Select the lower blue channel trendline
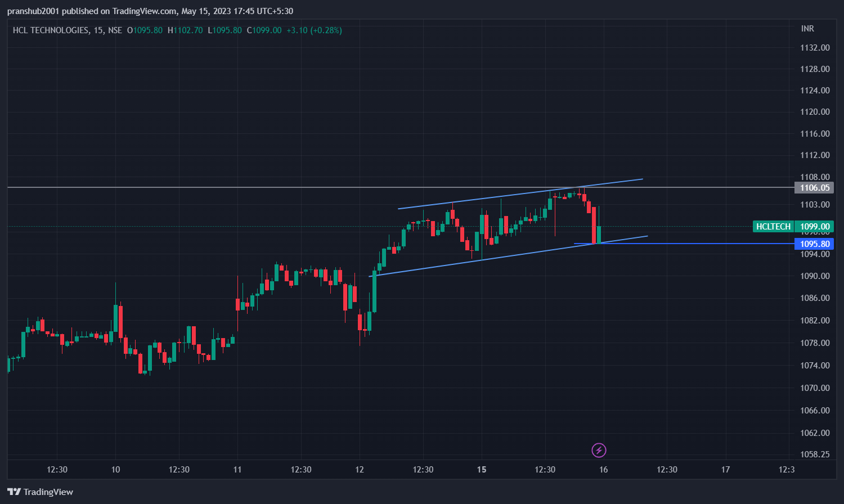844x504 pixels. [x=508, y=256]
